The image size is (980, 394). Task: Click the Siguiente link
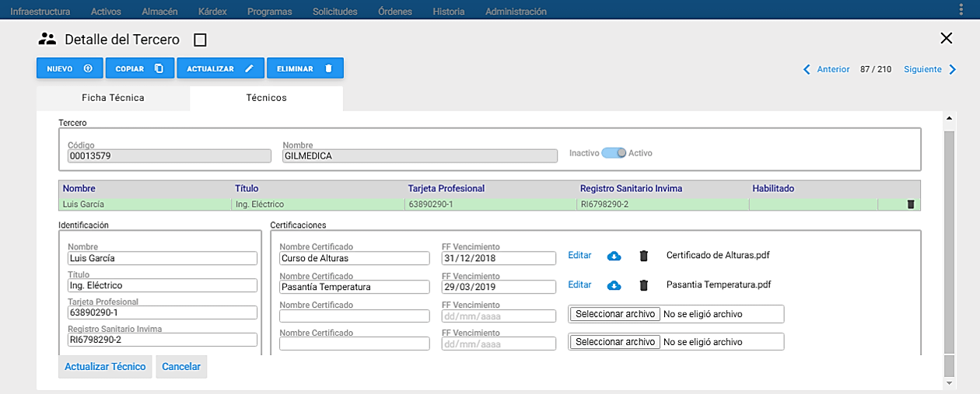pyautogui.click(x=922, y=69)
